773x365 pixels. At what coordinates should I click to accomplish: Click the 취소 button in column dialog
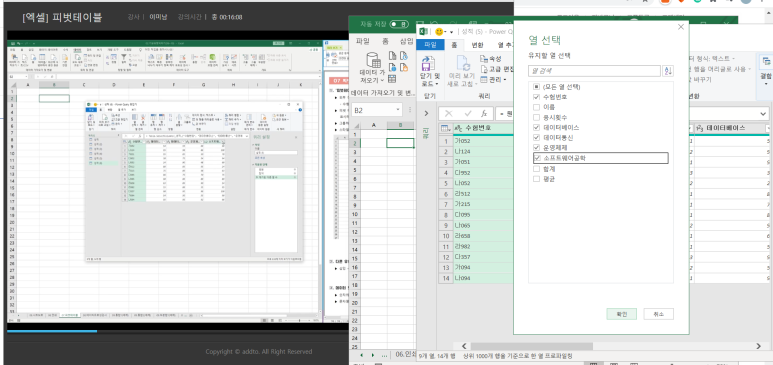point(658,314)
